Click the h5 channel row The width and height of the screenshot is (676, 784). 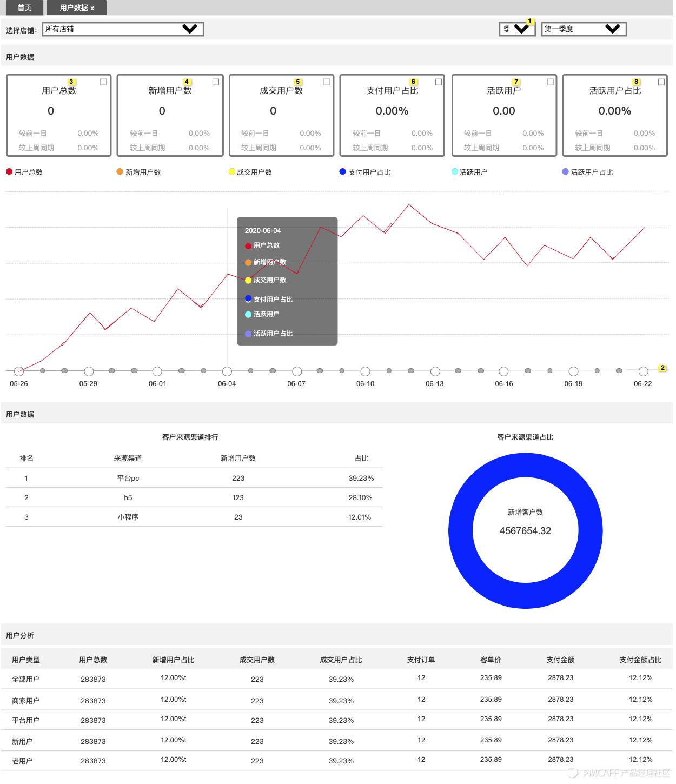(194, 497)
